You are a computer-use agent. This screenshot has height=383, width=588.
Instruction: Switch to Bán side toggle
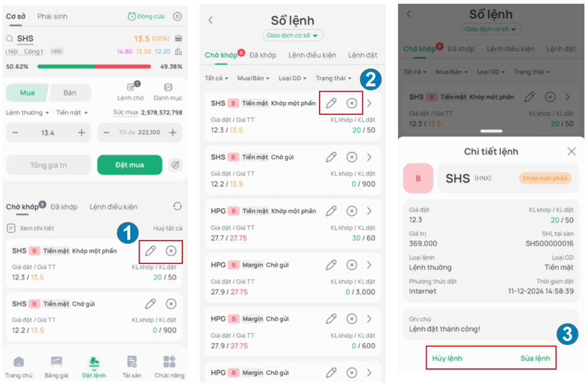coord(70,93)
